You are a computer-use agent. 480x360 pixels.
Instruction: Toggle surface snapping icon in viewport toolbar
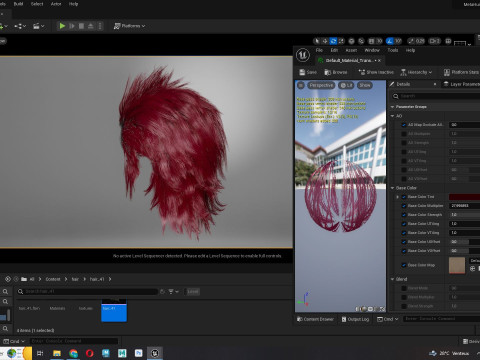click(361, 41)
